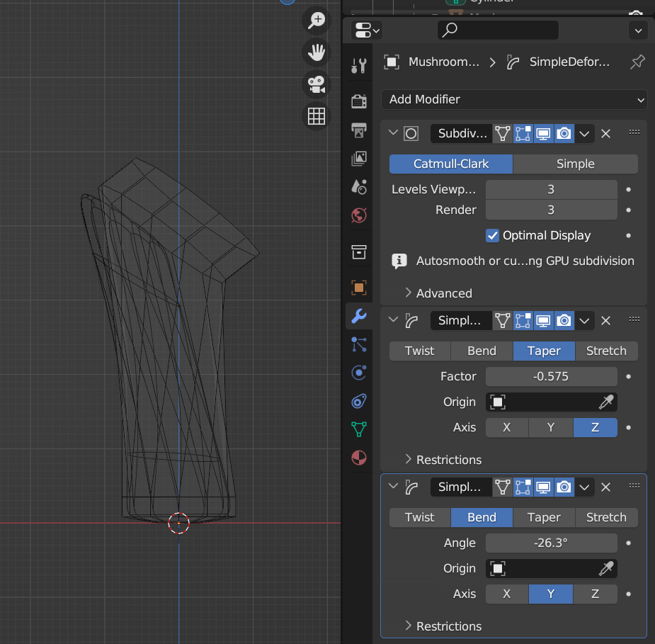The image size is (655, 644).
Task: Remove the Subdivision modifier
Action: click(605, 134)
